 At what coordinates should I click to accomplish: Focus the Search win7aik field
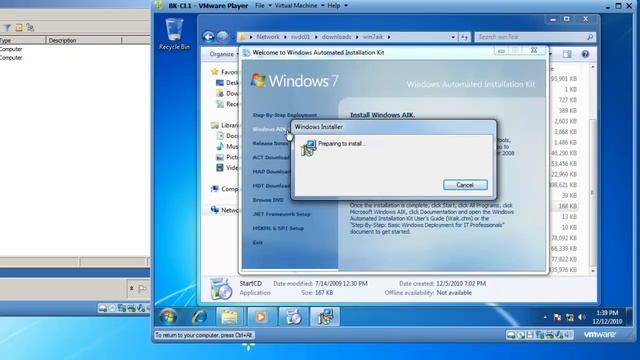(x=535, y=37)
